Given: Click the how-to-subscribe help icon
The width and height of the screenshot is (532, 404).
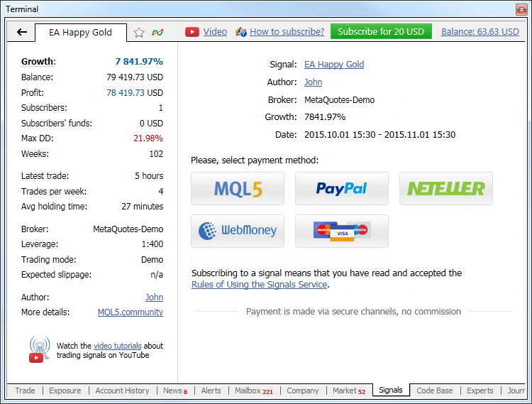Looking at the screenshot, I should click(241, 32).
